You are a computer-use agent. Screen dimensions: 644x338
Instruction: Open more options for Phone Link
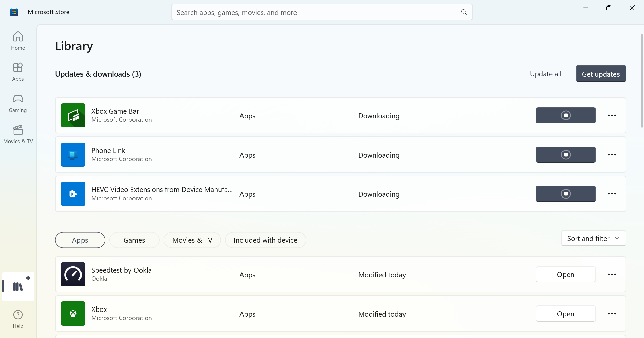[612, 155]
